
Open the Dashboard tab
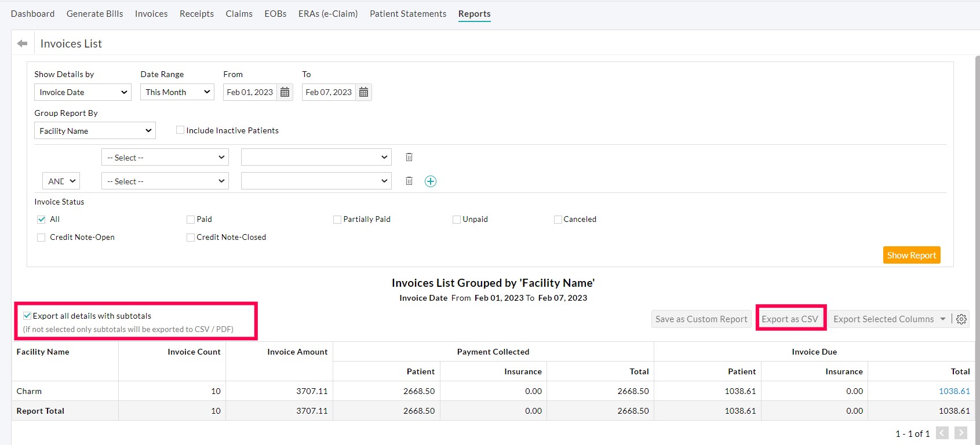pos(32,14)
